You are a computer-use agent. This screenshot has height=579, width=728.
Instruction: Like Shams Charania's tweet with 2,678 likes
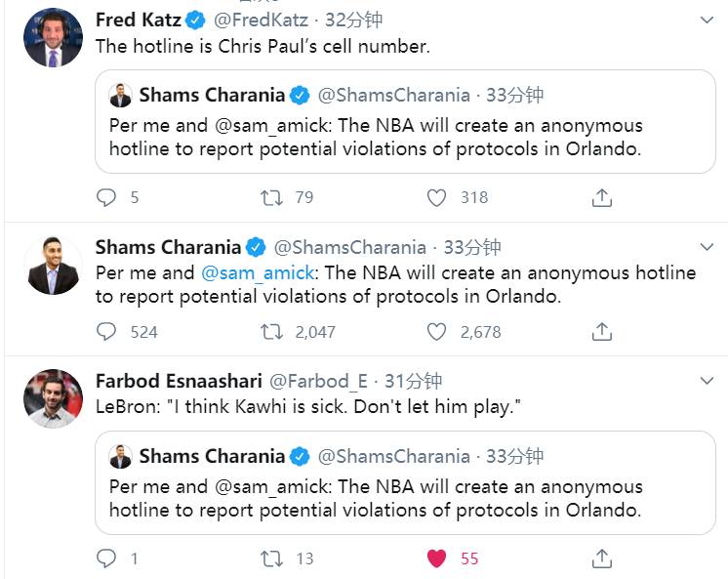click(x=436, y=332)
